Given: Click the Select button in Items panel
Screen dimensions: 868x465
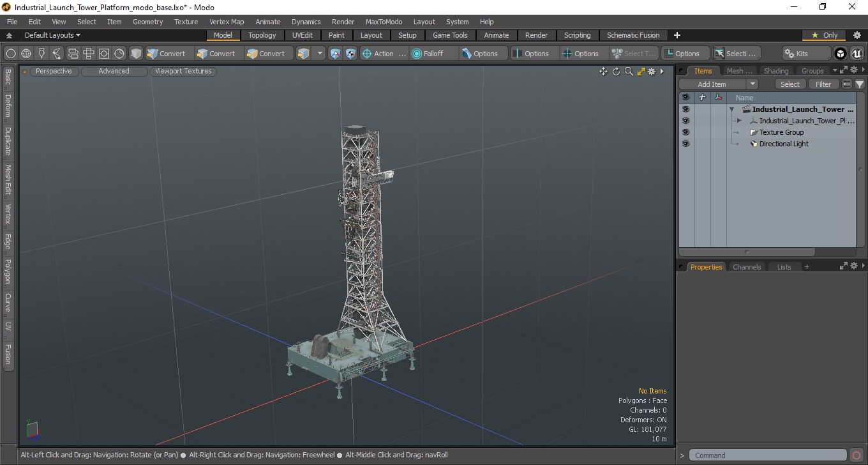Looking at the screenshot, I should 790,84.
